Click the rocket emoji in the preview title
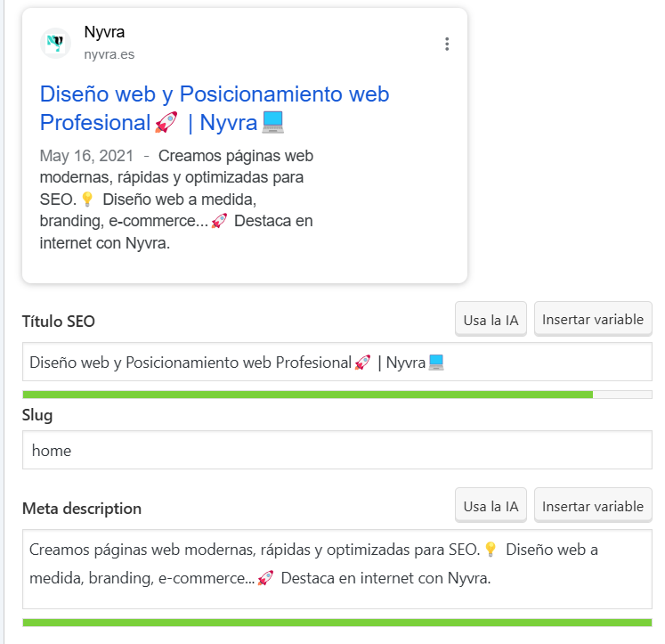The width and height of the screenshot is (665, 644). click(166, 123)
